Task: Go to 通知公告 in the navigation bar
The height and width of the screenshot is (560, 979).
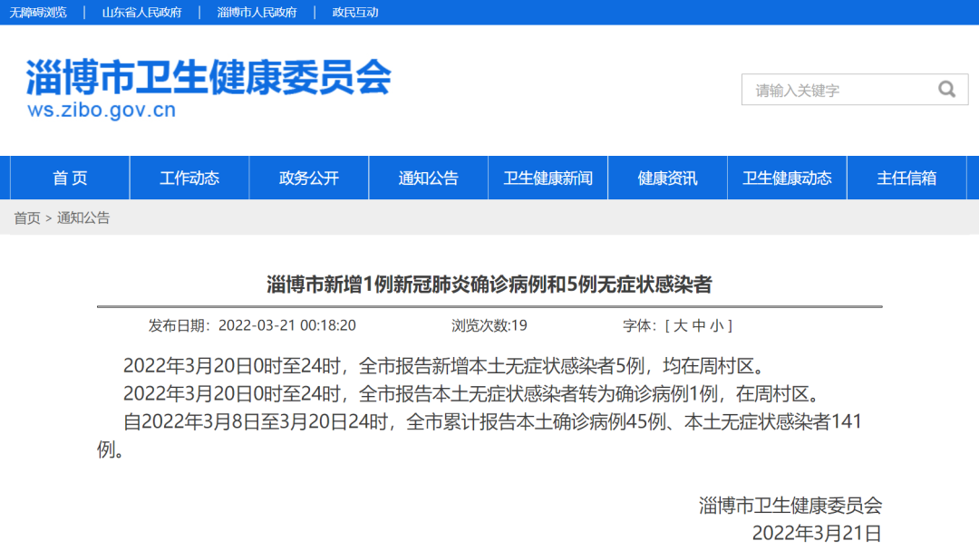Action: coord(429,179)
